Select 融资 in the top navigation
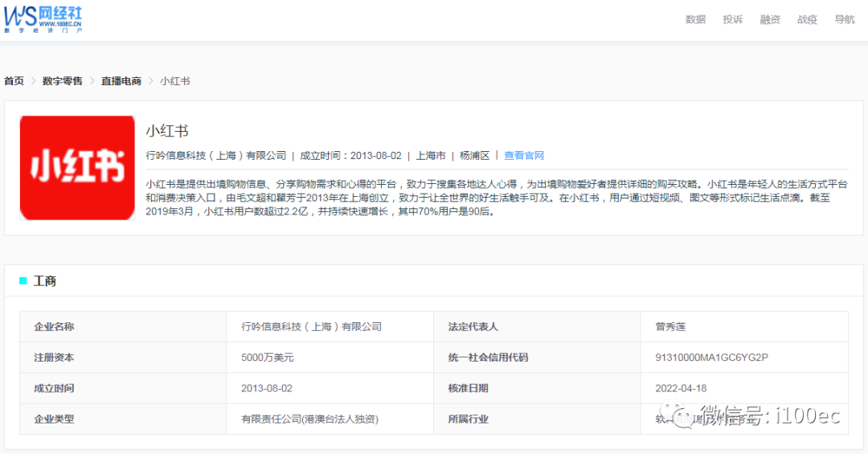This screenshot has width=868, height=454. point(770,19)
